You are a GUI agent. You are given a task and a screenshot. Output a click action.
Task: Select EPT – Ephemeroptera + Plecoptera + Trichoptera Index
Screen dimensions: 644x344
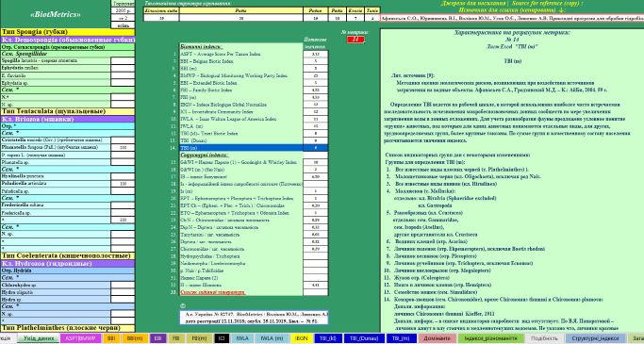[241, 198]
